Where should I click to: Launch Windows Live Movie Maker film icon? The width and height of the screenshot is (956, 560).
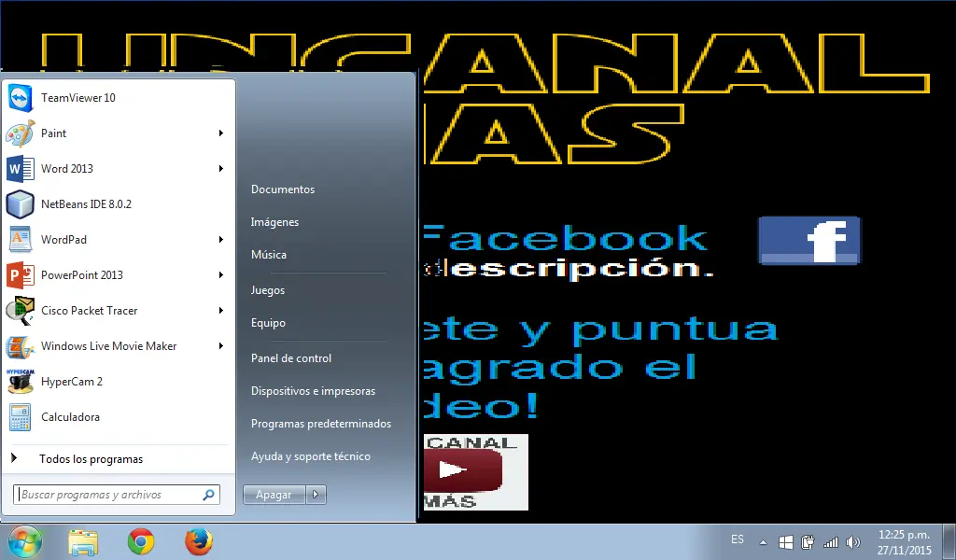pyautogui.click(x=21, y=346)
